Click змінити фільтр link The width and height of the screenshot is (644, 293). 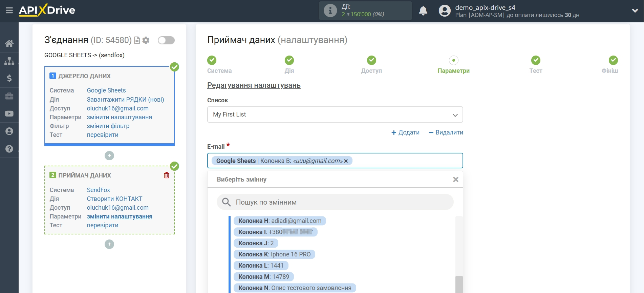[x=108, y=126]
